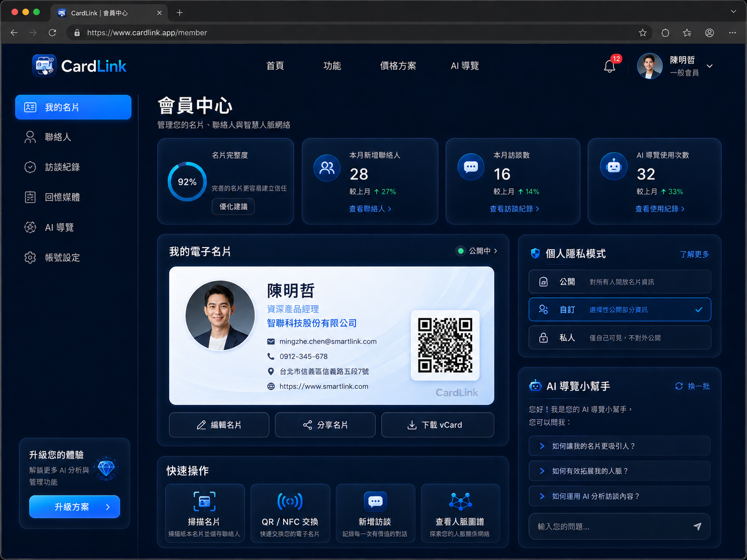
Task: Open 回憶媒體 in the sidebar
Action: point(73,197)
